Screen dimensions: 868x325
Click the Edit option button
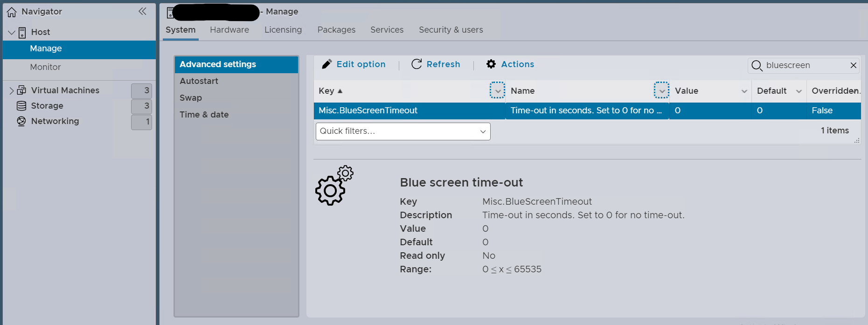point(354,64)
